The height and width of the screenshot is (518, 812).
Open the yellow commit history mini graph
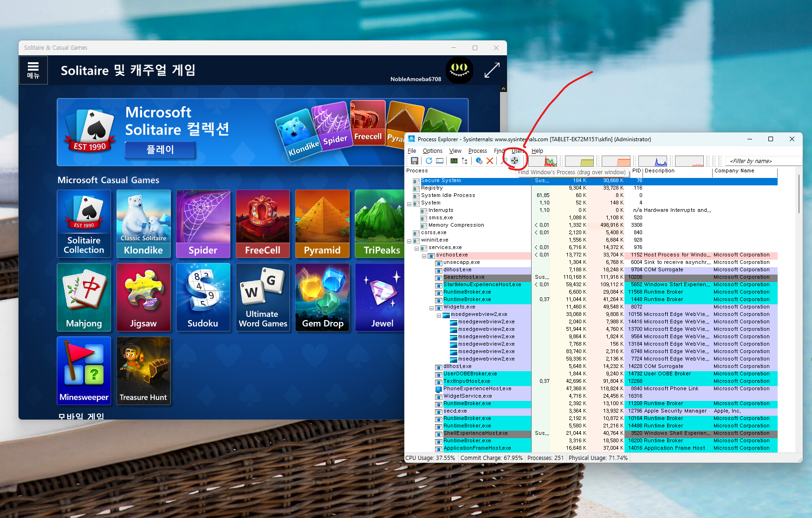point(579,161)
